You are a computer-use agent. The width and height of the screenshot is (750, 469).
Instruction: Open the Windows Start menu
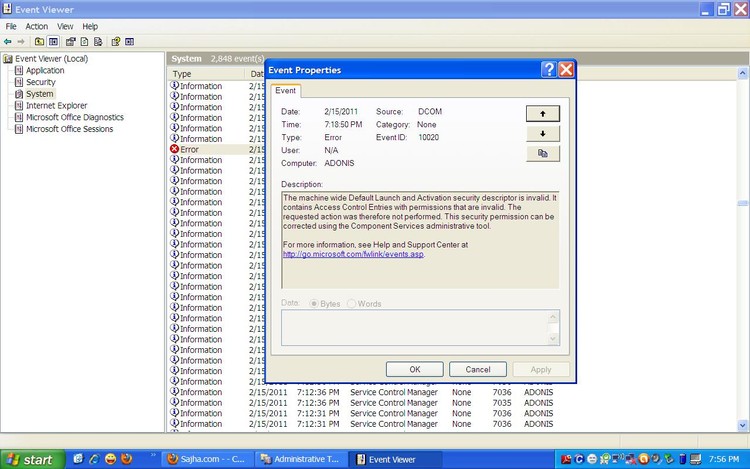coord(30,459)
